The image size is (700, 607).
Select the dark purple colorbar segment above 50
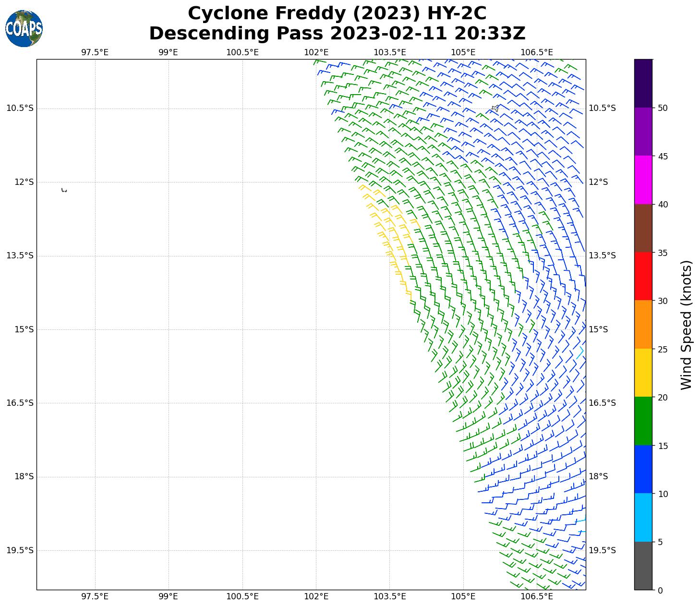[643, 83]
